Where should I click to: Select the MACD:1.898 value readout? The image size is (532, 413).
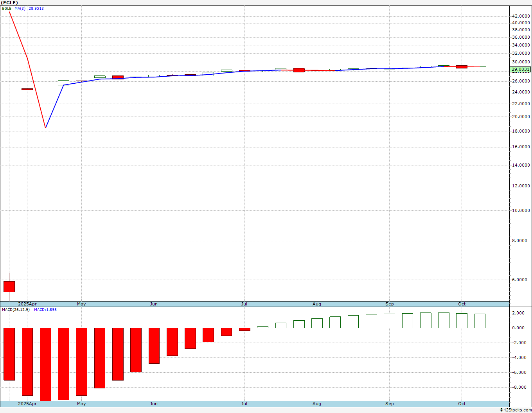pos(45,310)
